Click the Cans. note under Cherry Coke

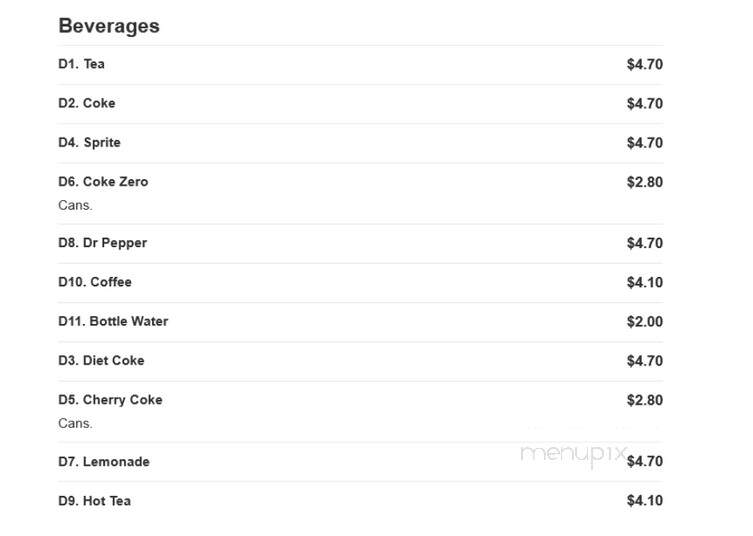click(x=75, y=424)
